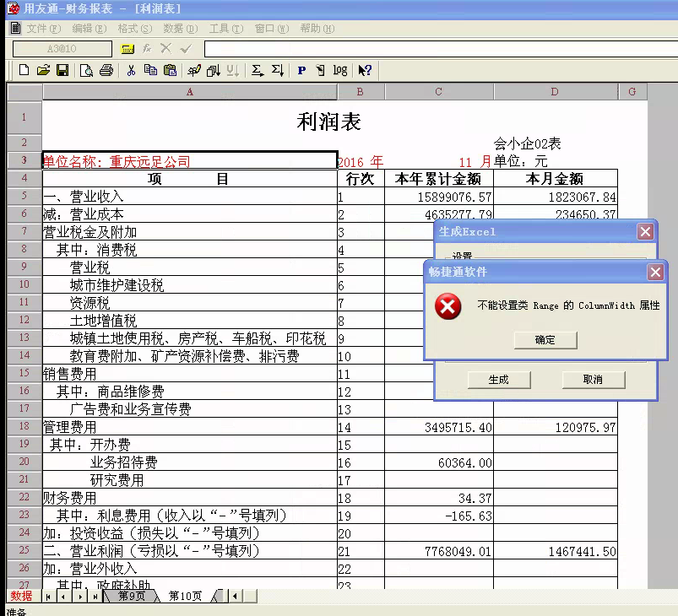
Task: Click the confirm checkmark in formula bar
Action: [186, 48]
